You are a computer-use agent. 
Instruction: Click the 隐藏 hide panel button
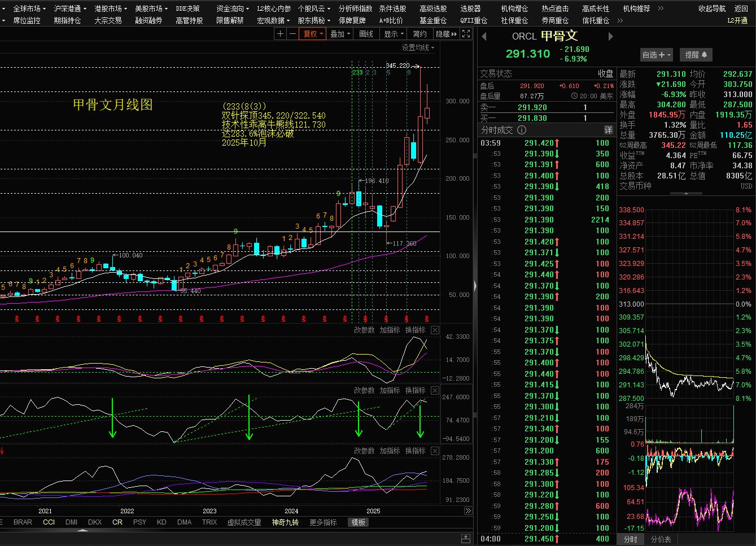pyautogui.click(x=446, y=34)
